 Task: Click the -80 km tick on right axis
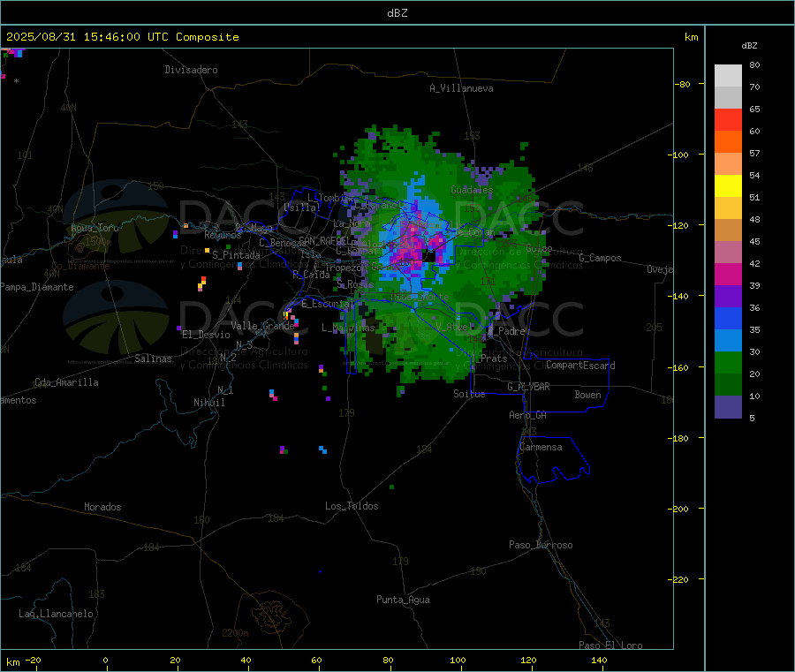tap(683, 84)
